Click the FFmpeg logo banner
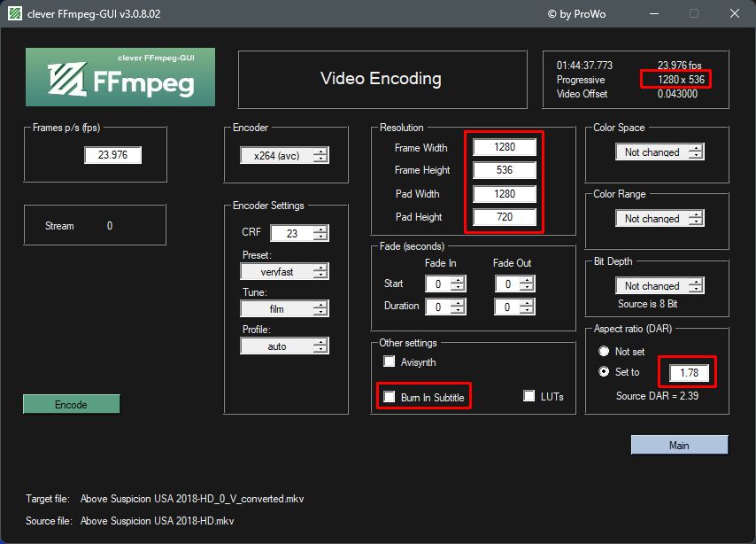Viewport: 756px width, 544px height. (x=120, y=77)
